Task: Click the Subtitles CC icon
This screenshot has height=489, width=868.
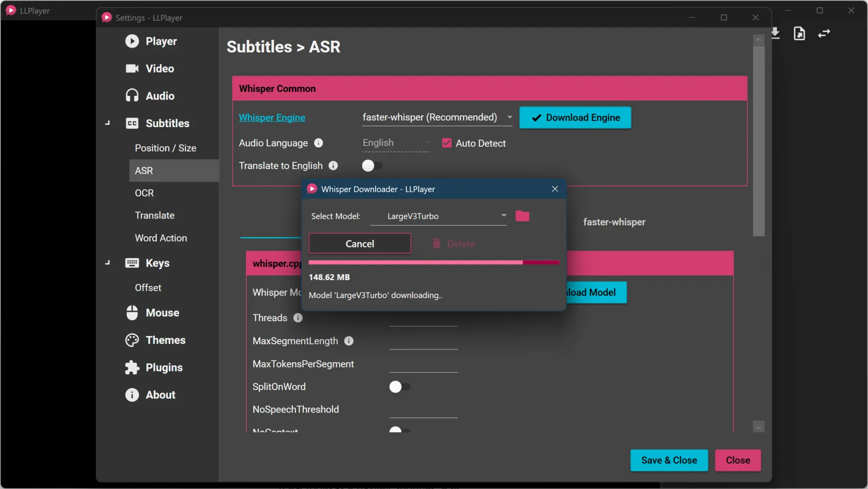Action: tap(132, 123)
